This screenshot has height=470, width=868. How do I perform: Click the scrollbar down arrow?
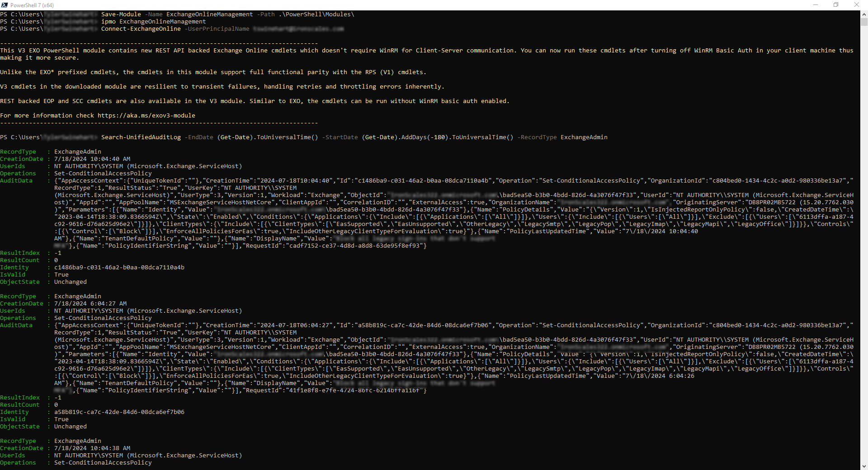tap(864, 466)
